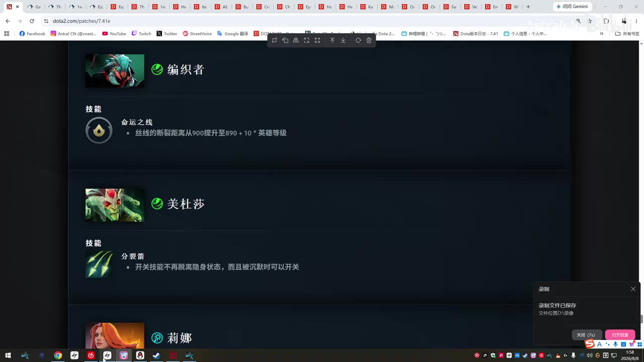Image resolution: width=644 pixels, height=362 pixels.
Task: Click the second fullscreen frame icon in floating toolbar
Action: click(317, 40)
